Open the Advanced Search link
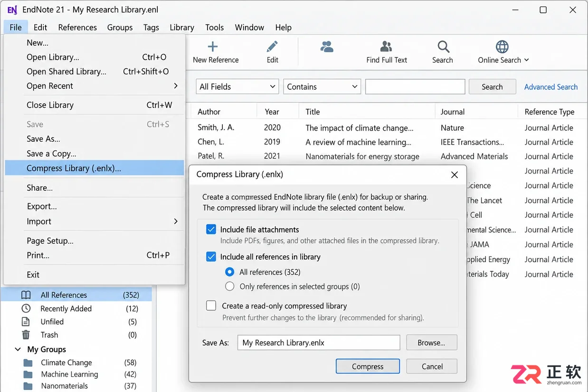 coord(551,87)
